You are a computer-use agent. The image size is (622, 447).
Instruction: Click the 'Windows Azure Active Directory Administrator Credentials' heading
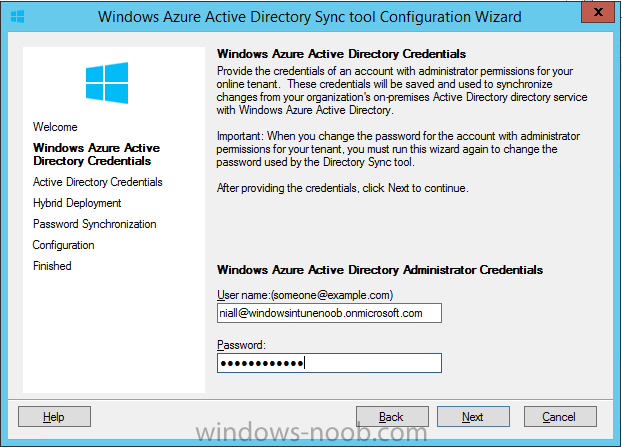point(380,270)
